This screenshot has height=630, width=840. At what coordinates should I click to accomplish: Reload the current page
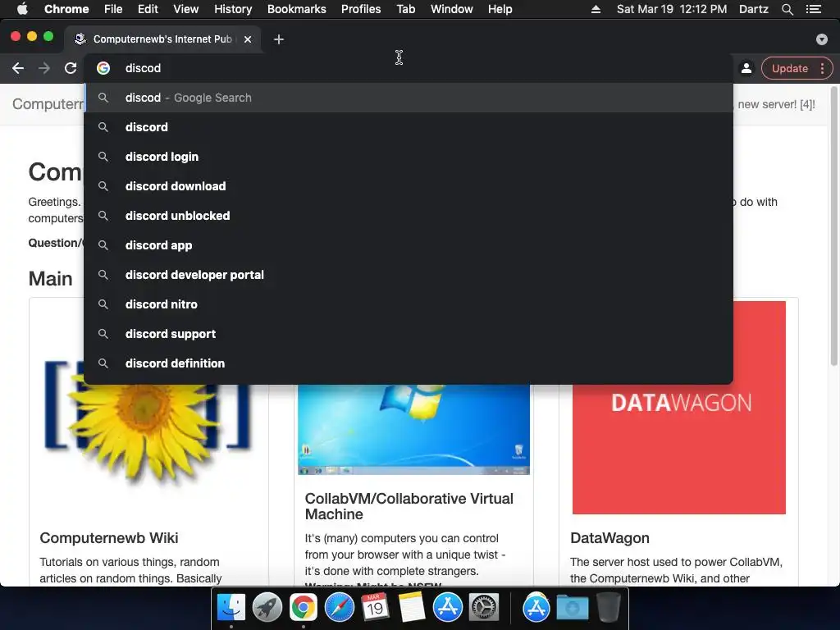(x=71, y=68)
